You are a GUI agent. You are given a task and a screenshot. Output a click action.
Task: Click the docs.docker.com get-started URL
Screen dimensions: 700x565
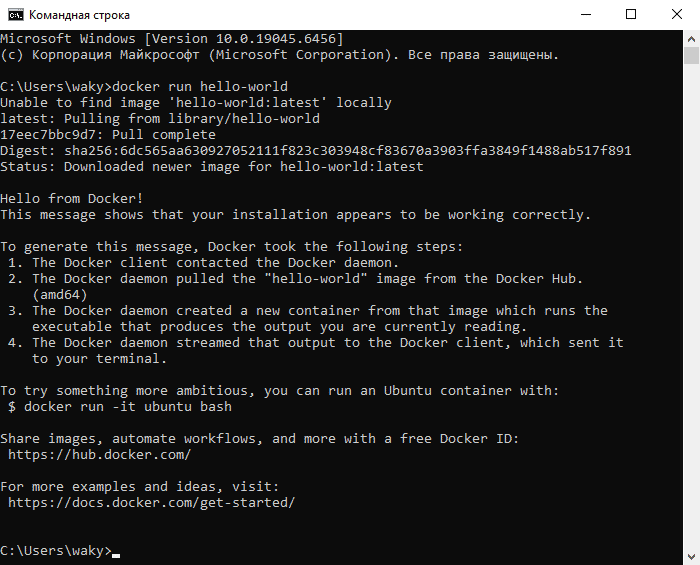(151, 503)
